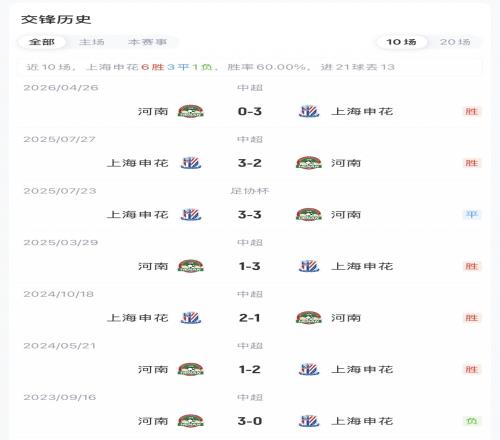Select the 全部 filter tab
The image size is (500, 440).
click(x=42, y=42)
